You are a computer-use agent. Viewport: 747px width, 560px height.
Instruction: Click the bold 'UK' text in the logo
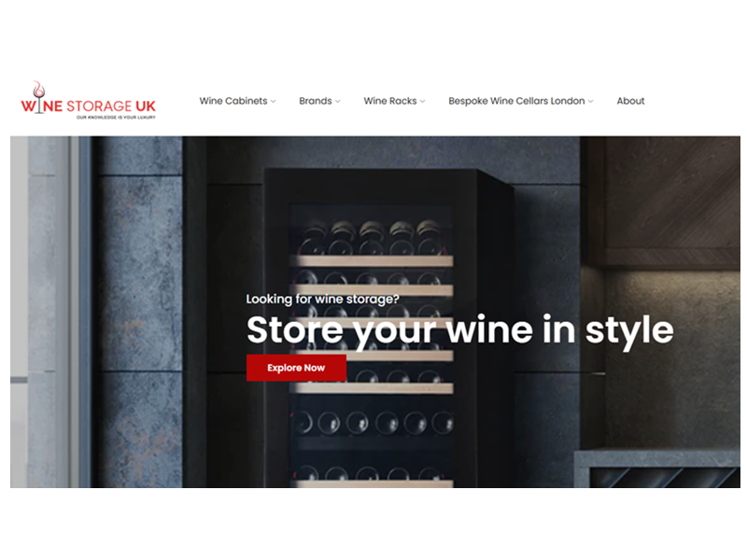pyautogui.click(x=146, y=106)
